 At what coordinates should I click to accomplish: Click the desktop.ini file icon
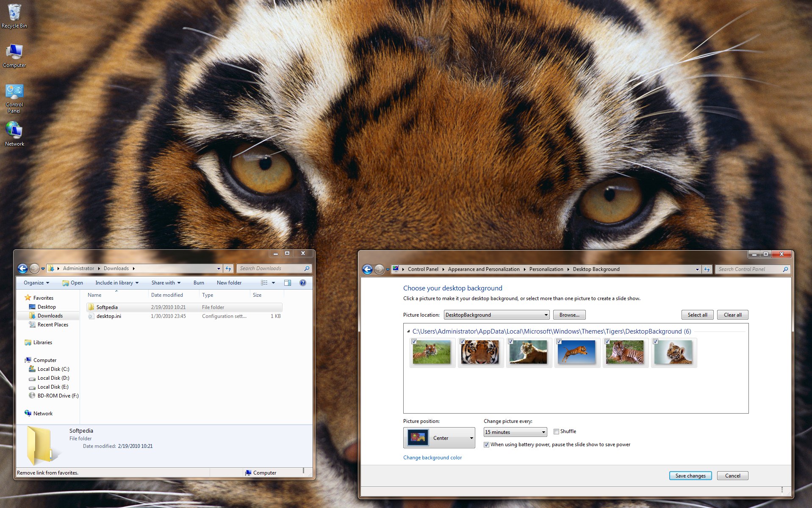pos(91,316)
